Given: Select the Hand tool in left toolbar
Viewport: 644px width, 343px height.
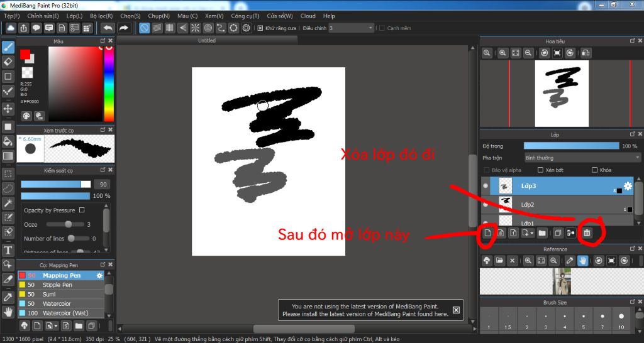Looking at the screenshot, I should point(8,312).
